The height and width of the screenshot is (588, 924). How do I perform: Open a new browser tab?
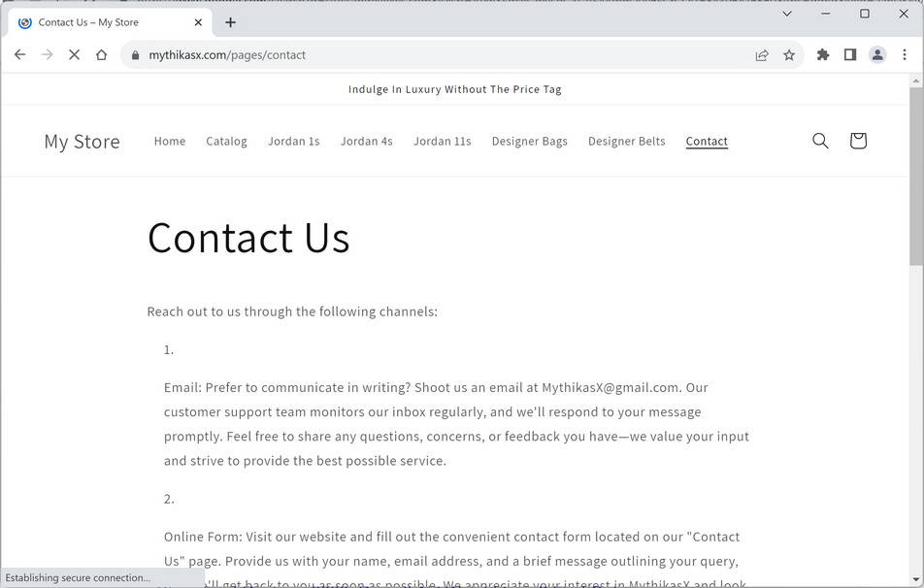pyautogui.click(x=230, y=22)
